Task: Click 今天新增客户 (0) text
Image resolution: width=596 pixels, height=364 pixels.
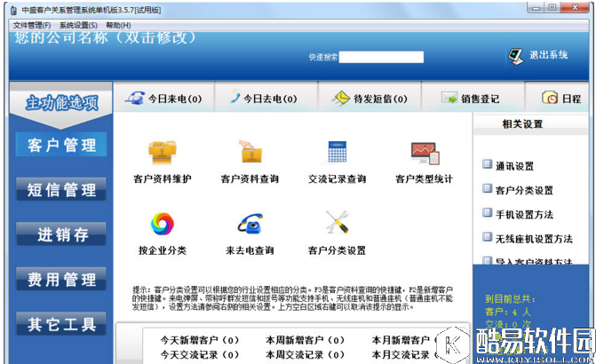Action: point(200,340)
